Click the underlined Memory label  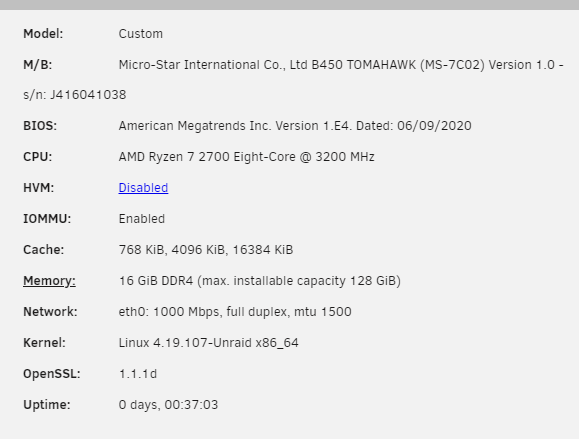click(x=49, y=281)
